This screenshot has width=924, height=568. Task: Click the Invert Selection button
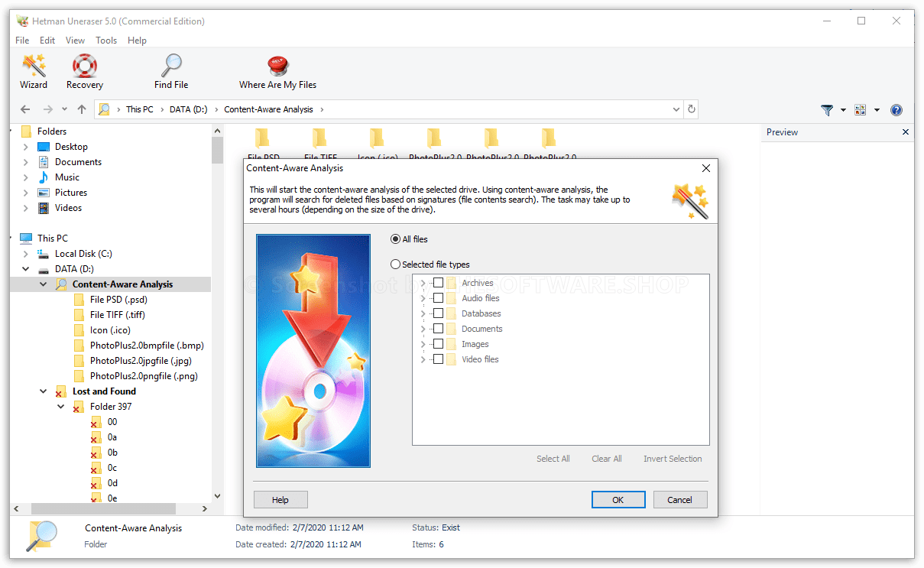(x=672, y=459)
